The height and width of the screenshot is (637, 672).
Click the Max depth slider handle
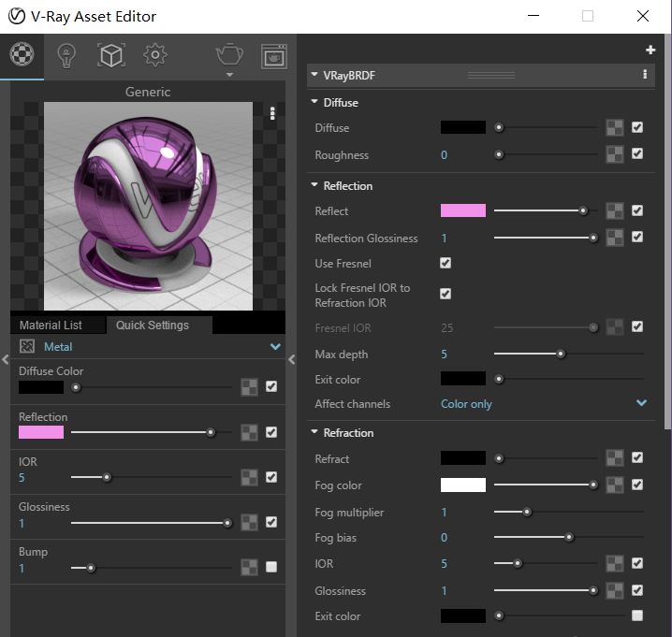[561, 354]
